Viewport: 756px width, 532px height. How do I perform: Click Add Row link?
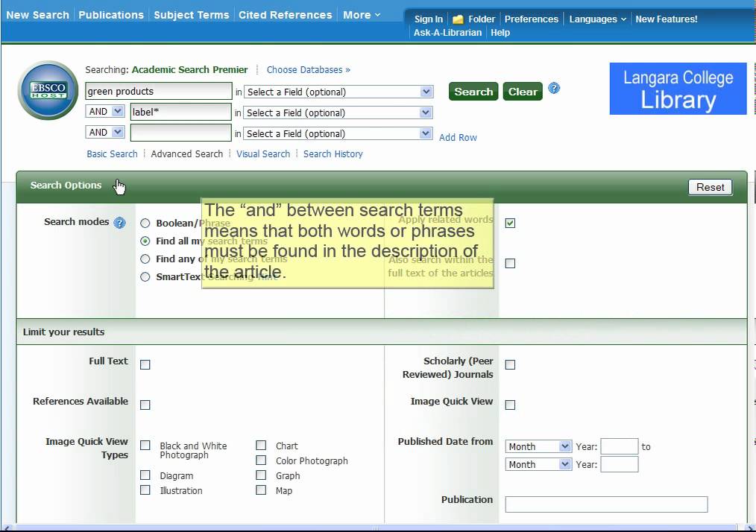[x=458, y=137]
